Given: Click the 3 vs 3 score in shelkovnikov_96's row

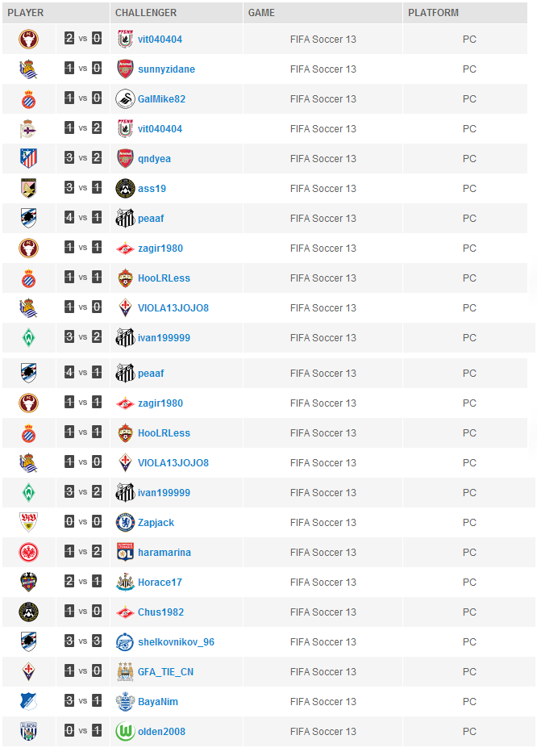Looking at the screenshot, I should pyautogui.click(x=83, y=641).
